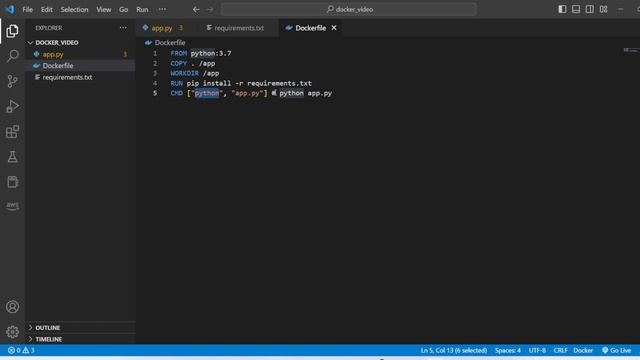Screen dimensions: 640x360
Task: Open Explorer more actions ellipsis
Action: tap(123, 28)
